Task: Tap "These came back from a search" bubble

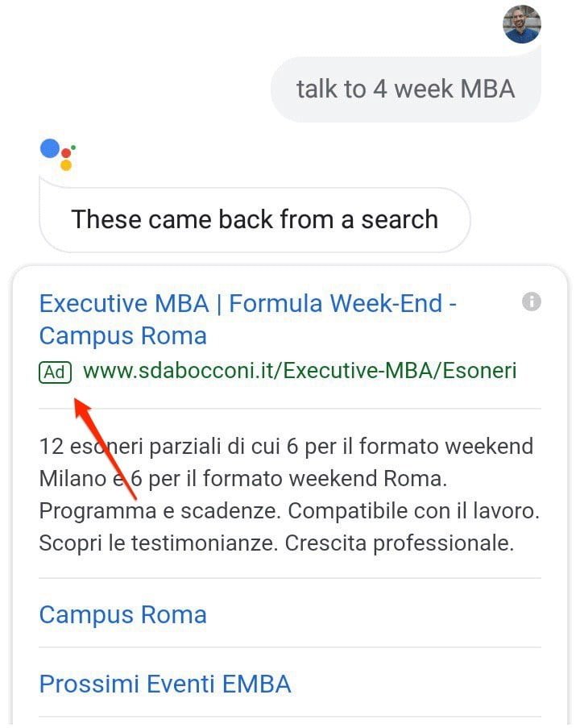Action: (255, 219)
